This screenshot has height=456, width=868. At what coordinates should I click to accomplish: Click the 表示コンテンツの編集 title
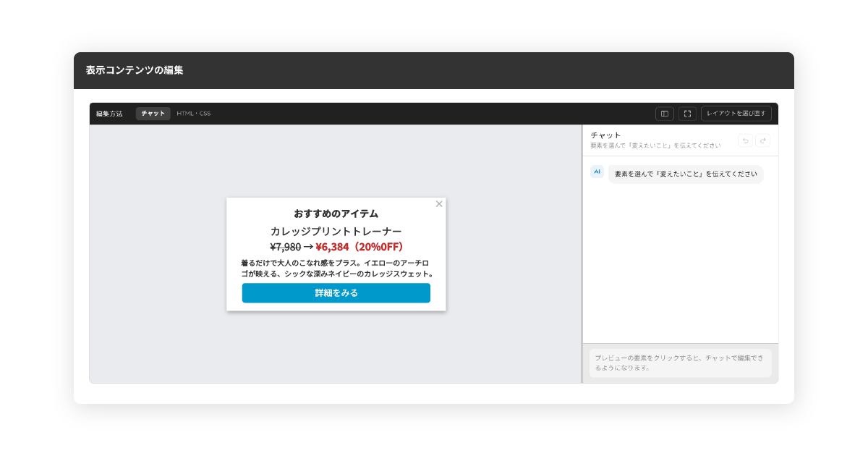click(x=135, y=70)
